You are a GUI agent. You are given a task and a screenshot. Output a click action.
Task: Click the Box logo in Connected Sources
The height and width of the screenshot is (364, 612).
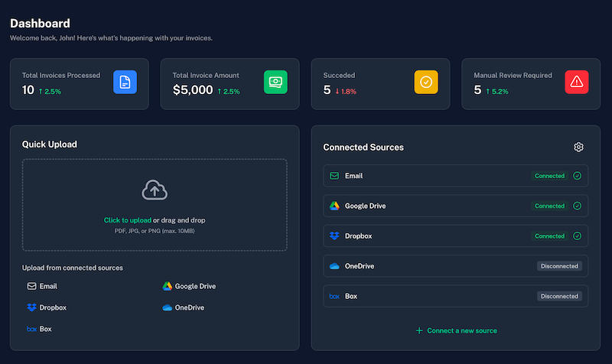tap(334, 297)
